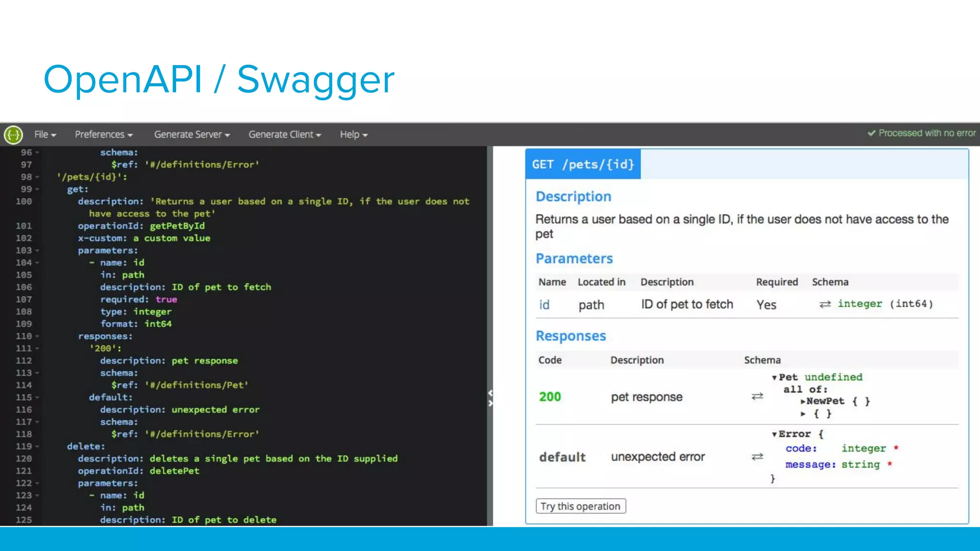Fold line 115 default block
Viewport: 980px width, 551px height.
(x=37, y=397)
